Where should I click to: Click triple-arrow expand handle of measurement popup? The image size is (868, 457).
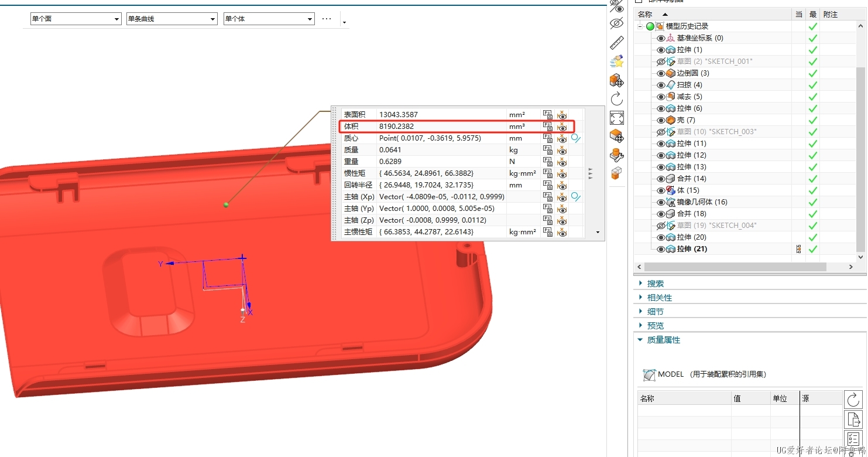tap(591, 173)
